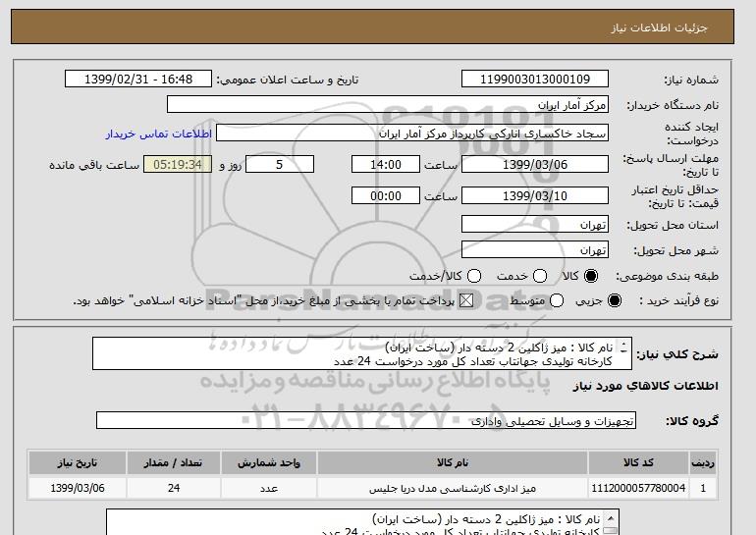
Task: Select the جزیی purchase process radio
Action: pos(615,300)
